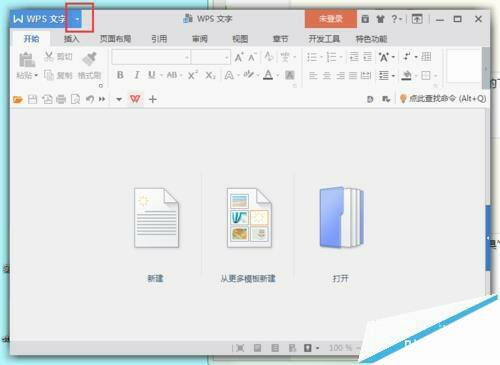Select the Format Painter brush
The image size is (500, 365).
89,59
